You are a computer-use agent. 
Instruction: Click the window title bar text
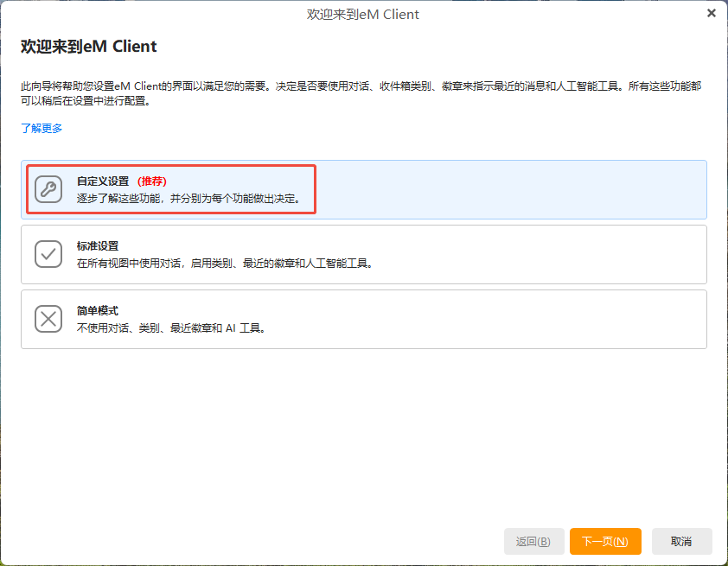[363, 14]
